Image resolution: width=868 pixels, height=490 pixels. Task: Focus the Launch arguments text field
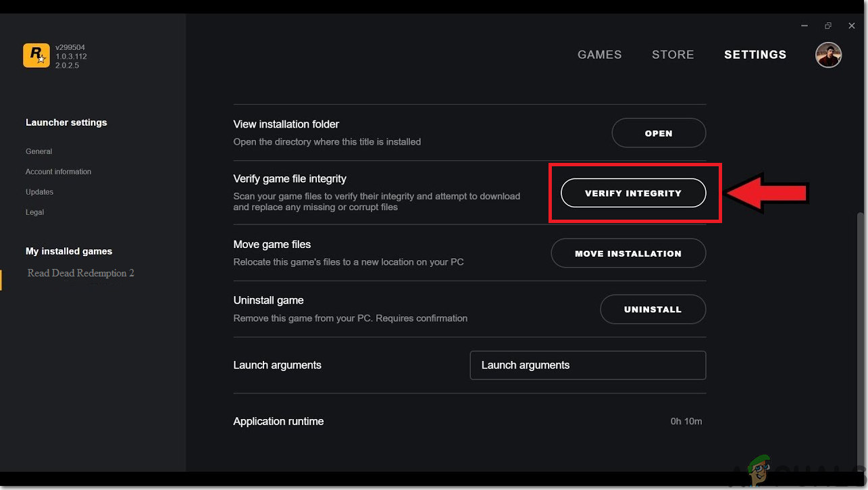588,365
